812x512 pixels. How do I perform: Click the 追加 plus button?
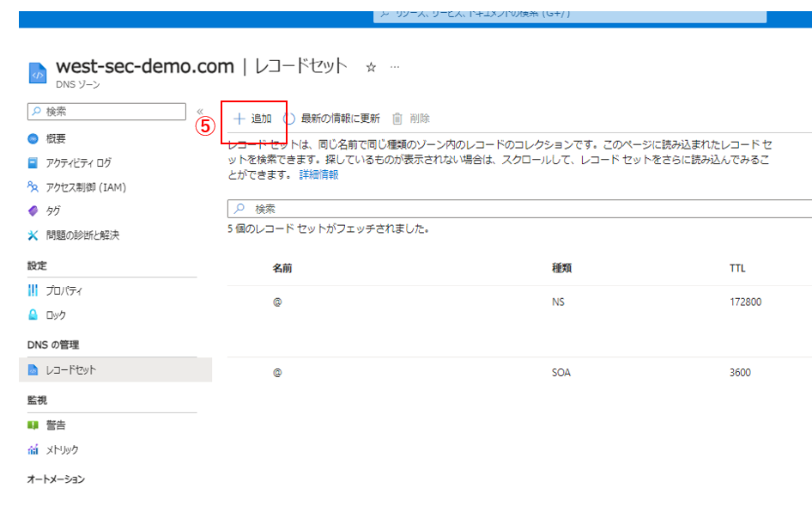252,119
